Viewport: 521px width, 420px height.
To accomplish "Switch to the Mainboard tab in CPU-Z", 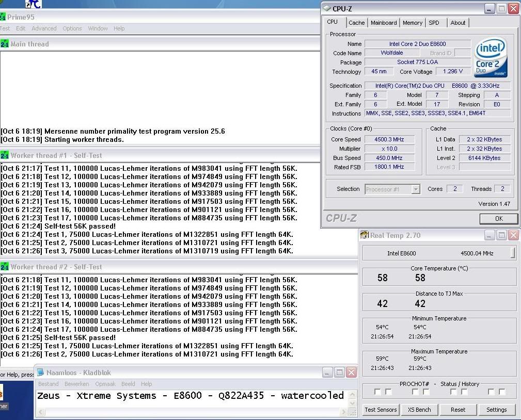I will coord(384,23).
